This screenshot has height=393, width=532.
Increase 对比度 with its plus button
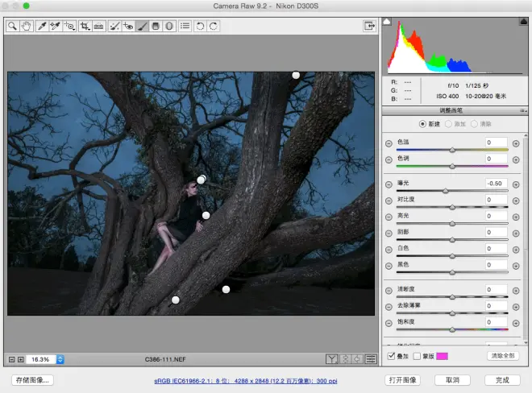[x=516, y=201]
